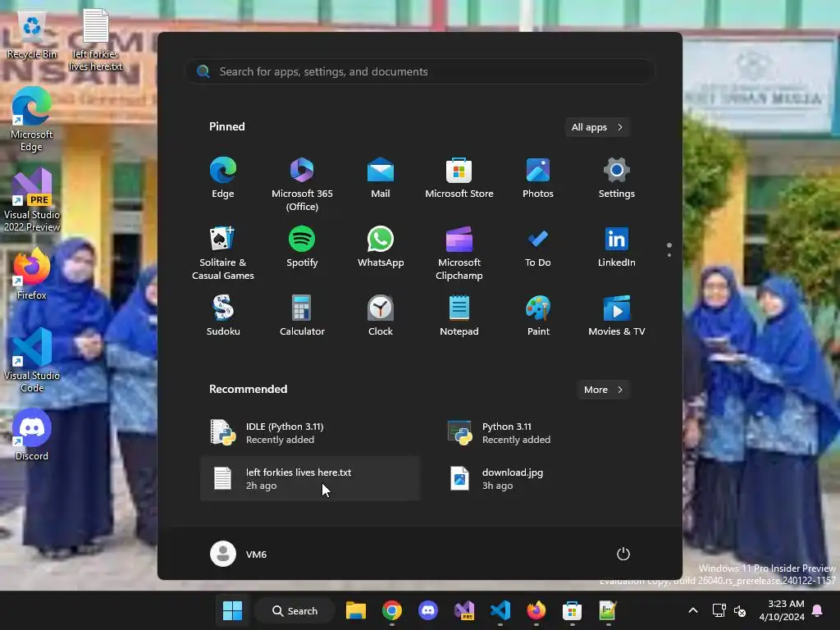
Task: Open the To Do app
Action: tap(538, 246)
